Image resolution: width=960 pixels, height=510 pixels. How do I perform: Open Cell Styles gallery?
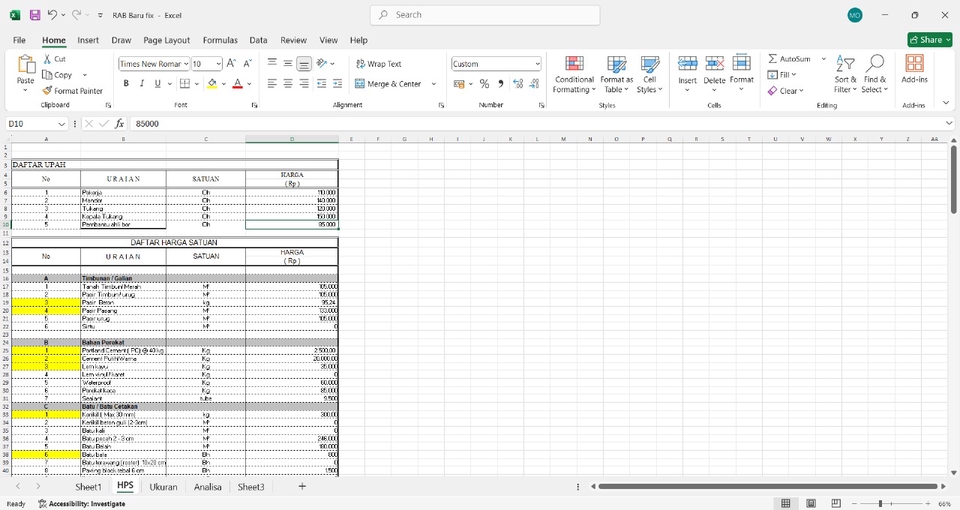click(x=650, y=74)
